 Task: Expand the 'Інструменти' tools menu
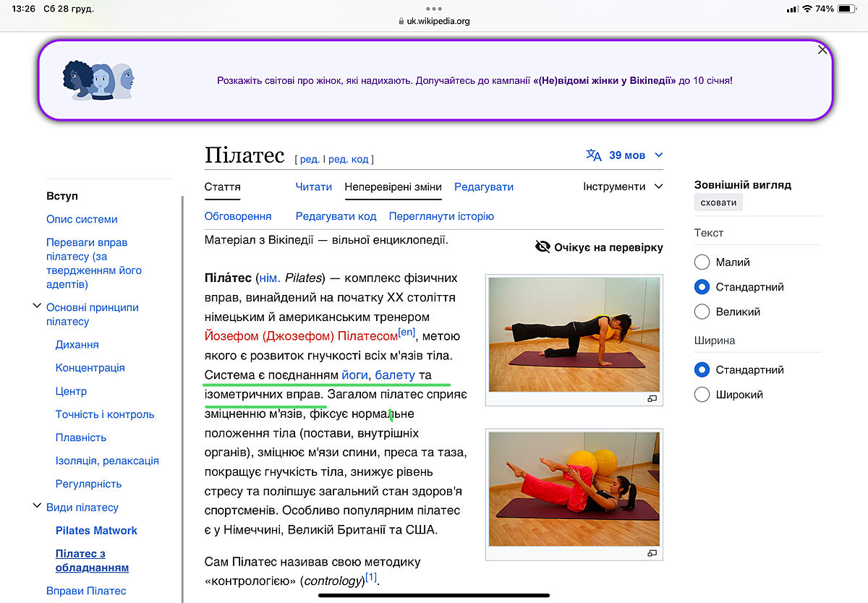pyautogui.click(x=622, y=187)
